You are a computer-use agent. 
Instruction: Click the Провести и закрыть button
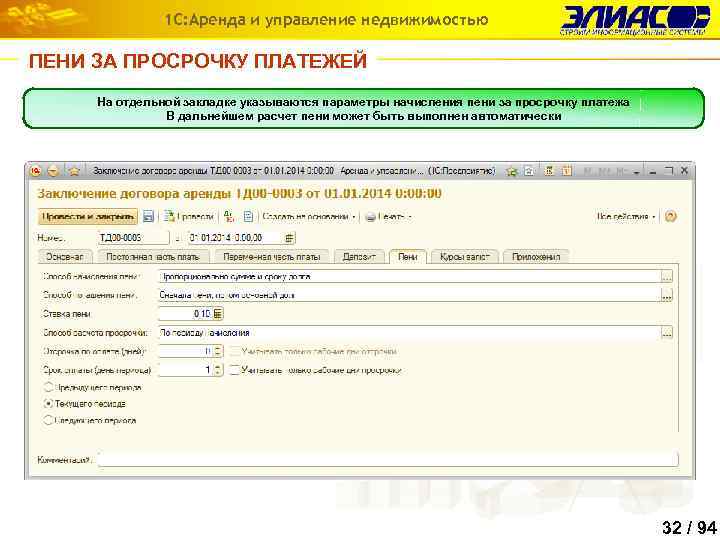click(88, 216)
